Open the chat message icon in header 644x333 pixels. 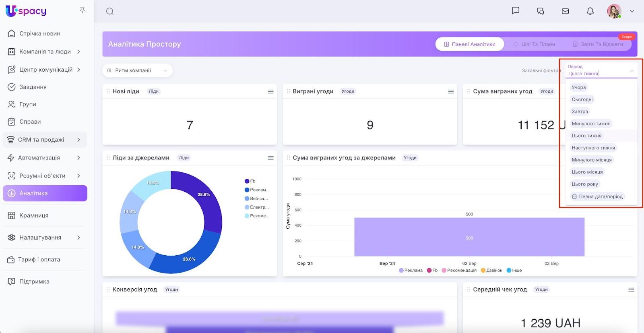(x=515, y=11)
